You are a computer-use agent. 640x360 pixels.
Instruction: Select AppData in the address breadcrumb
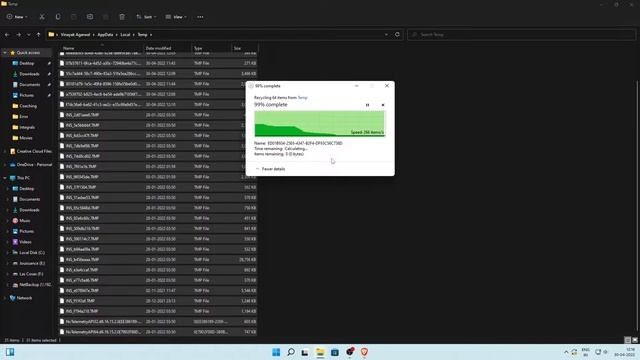(105, 35)
